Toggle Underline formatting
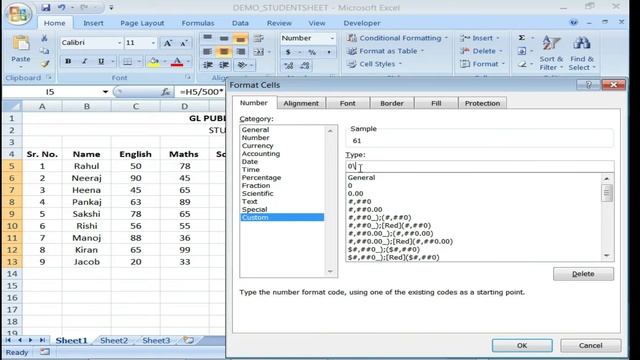Image resolution: width=640 pixels, height=360 pixels. tap(101, 61)
